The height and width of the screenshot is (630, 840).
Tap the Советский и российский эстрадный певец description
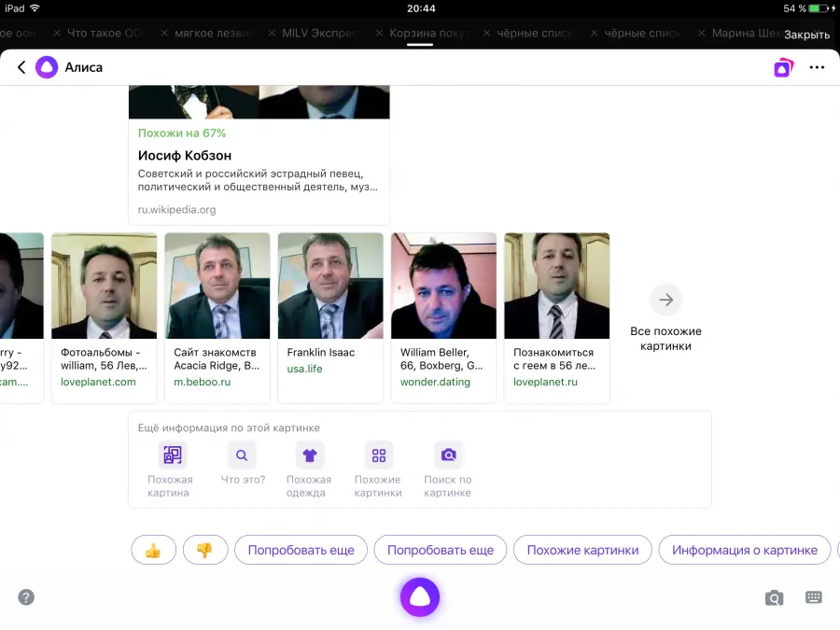pos(258,180)
